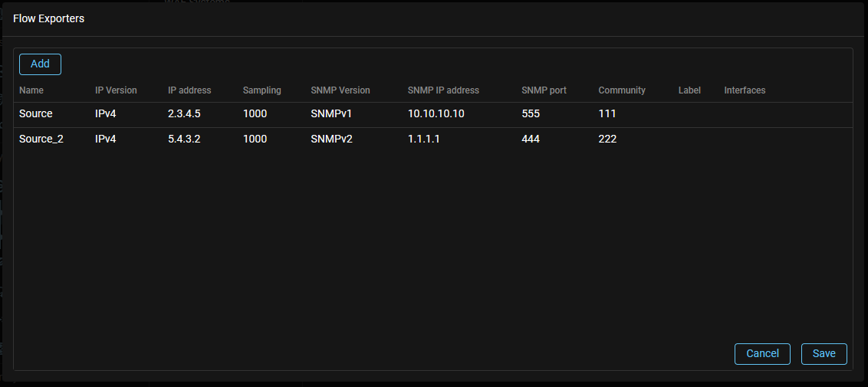
Task: Select the Source exporter row name
Action: click(x=36, y=113)
